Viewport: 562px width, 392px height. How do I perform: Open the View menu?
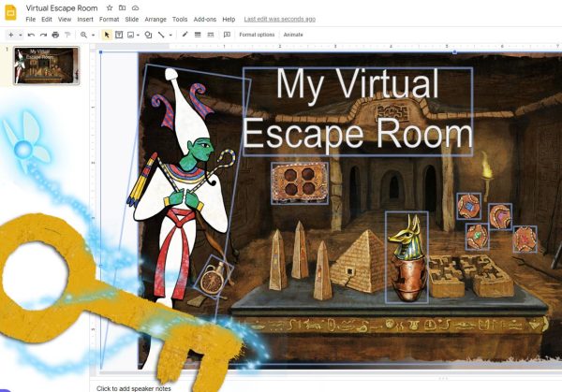pos(65,20)
